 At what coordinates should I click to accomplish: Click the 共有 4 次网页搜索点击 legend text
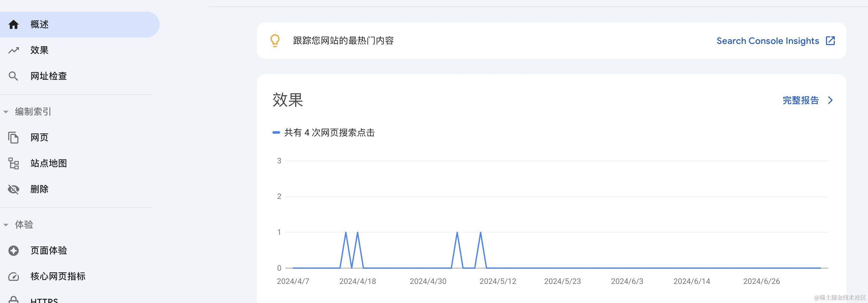tap(330, 133)
